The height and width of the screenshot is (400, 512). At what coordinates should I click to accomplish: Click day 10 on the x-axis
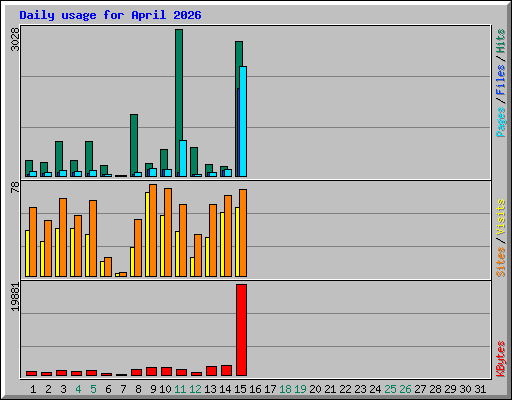coord(165,389)
